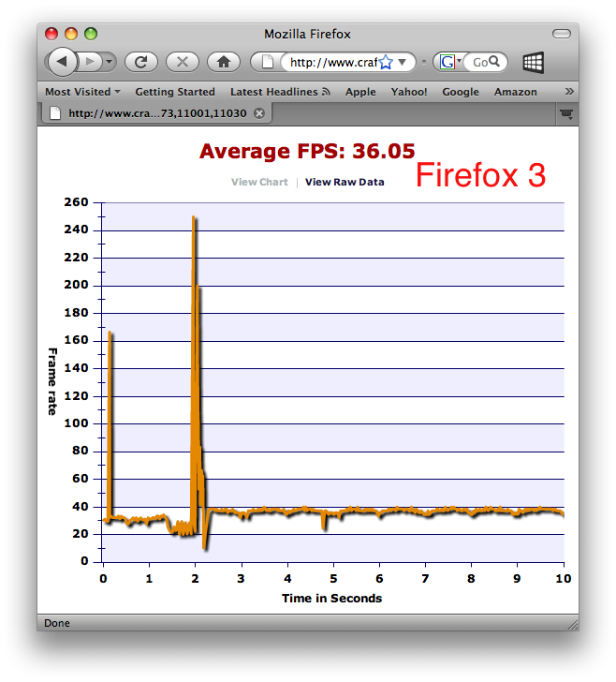
Task: Click the Stop loading X button
Action: coord(183,62)
